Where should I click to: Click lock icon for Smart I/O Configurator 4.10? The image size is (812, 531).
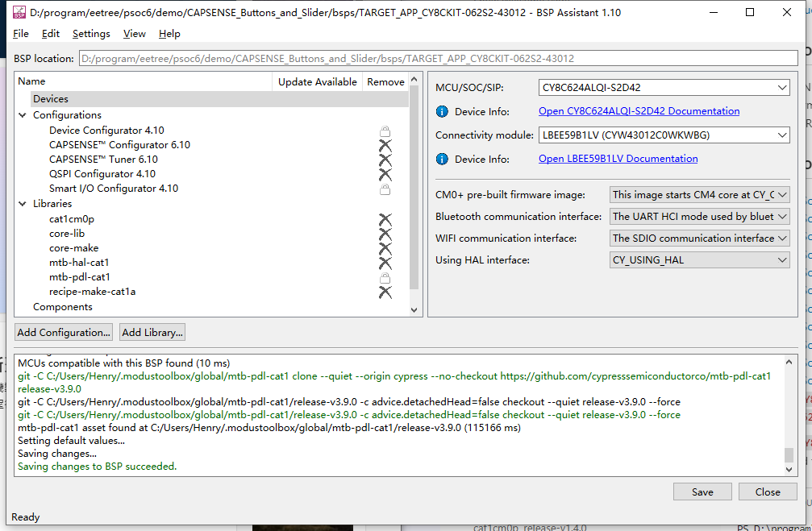point(385,189)
